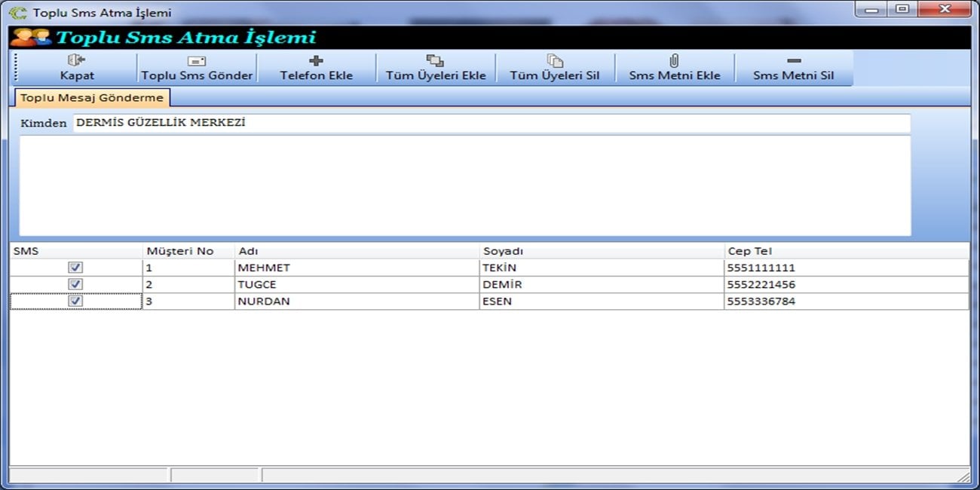Uncheck SMS checkbox for TUGCE DEMİR
980x490 pixels.
[75, 284]
